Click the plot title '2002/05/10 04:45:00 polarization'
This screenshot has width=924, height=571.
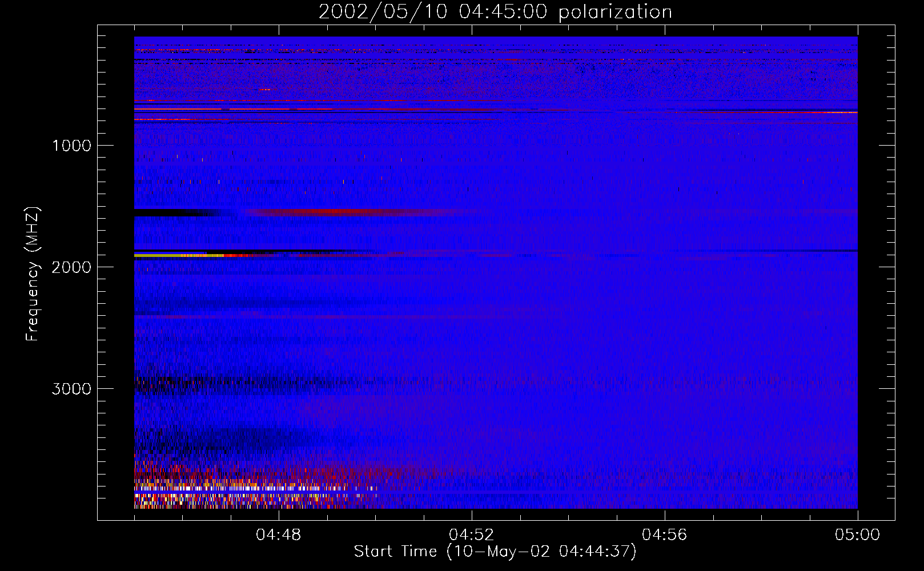coord(495,12)
